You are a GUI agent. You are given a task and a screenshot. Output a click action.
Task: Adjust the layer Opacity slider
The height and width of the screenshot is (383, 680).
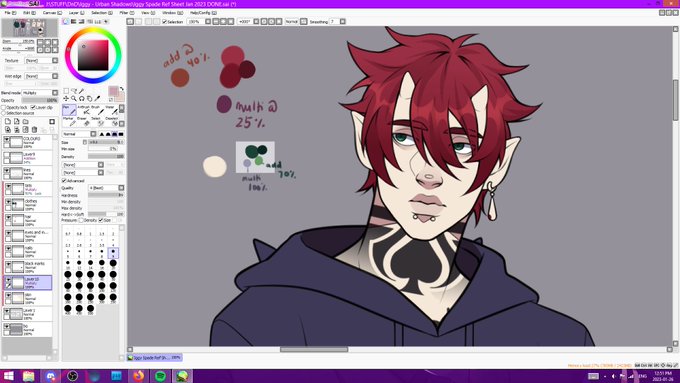coord(40,100)
